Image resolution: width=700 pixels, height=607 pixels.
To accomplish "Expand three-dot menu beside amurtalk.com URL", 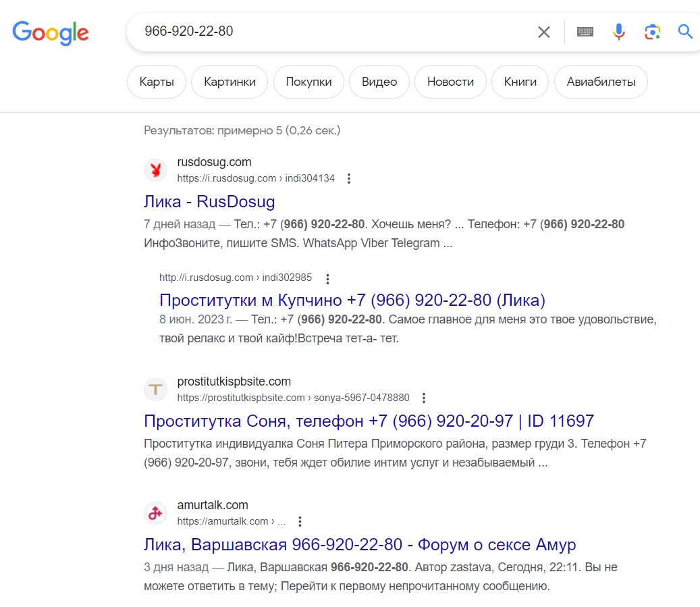I will pos(300,522).
